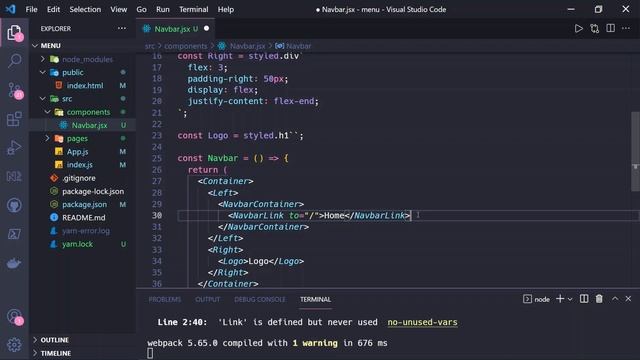Click the components breadcrumb

(x=186, y=46)
